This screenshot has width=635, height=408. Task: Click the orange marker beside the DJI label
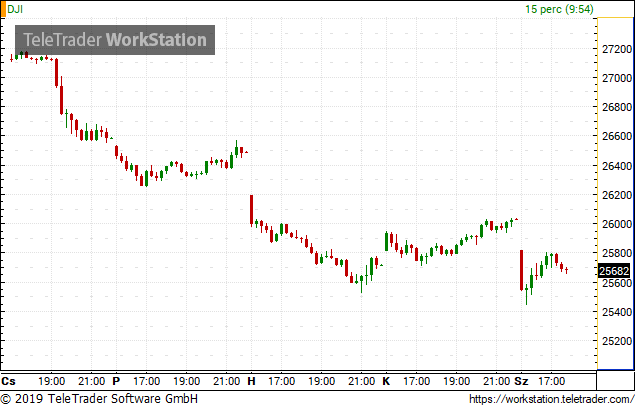click(x=3, y=9)
